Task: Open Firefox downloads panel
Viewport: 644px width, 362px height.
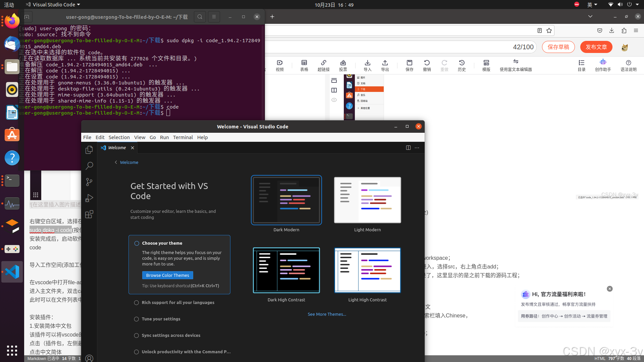Action: pyautogui.click(x=612, y=31)
